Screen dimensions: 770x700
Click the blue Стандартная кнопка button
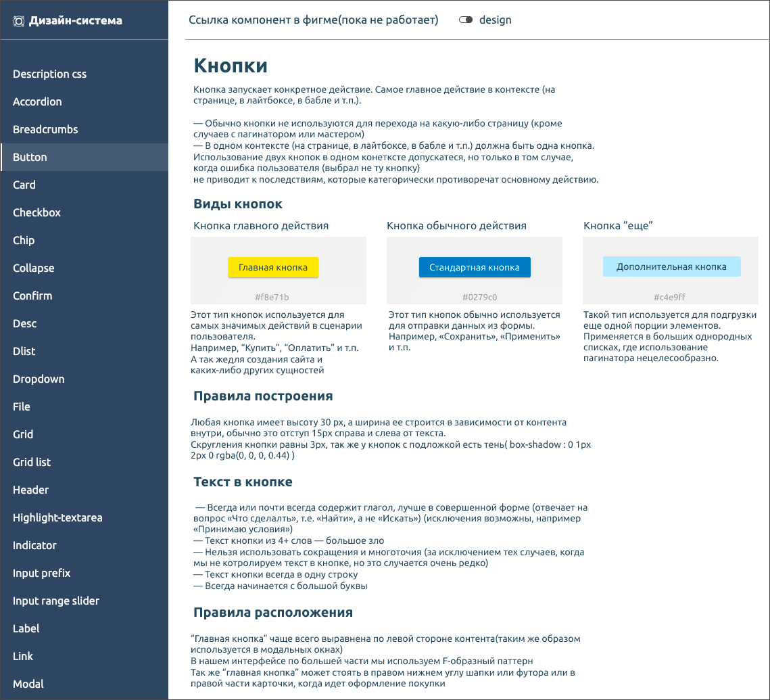click(475, 267)
